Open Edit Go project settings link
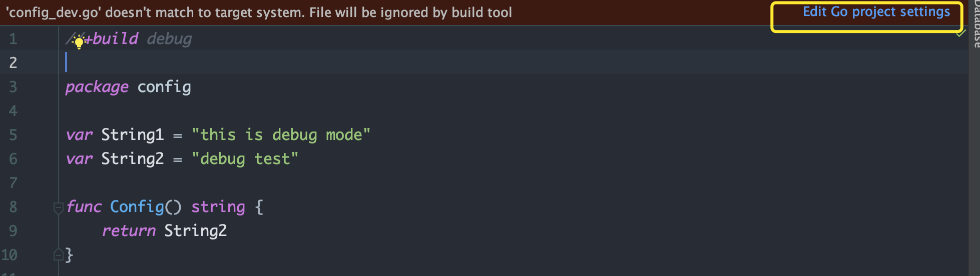This screenshot has width=980, height=276. [876, 12]
